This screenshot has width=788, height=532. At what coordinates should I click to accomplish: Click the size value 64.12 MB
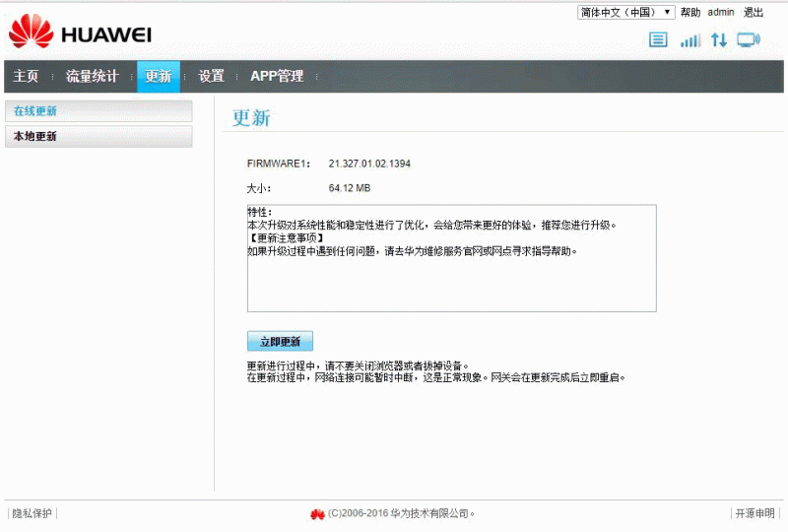pos(350,188)
